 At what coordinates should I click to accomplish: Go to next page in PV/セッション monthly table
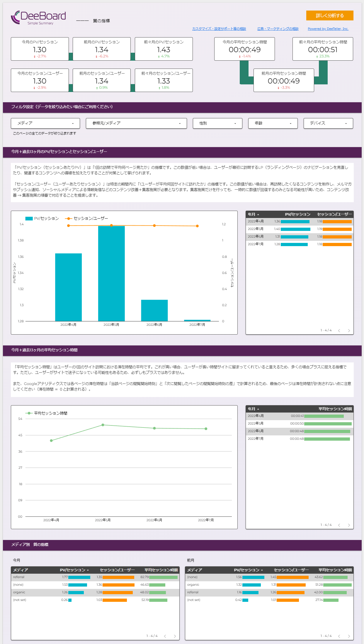click(x=349, y=330)
